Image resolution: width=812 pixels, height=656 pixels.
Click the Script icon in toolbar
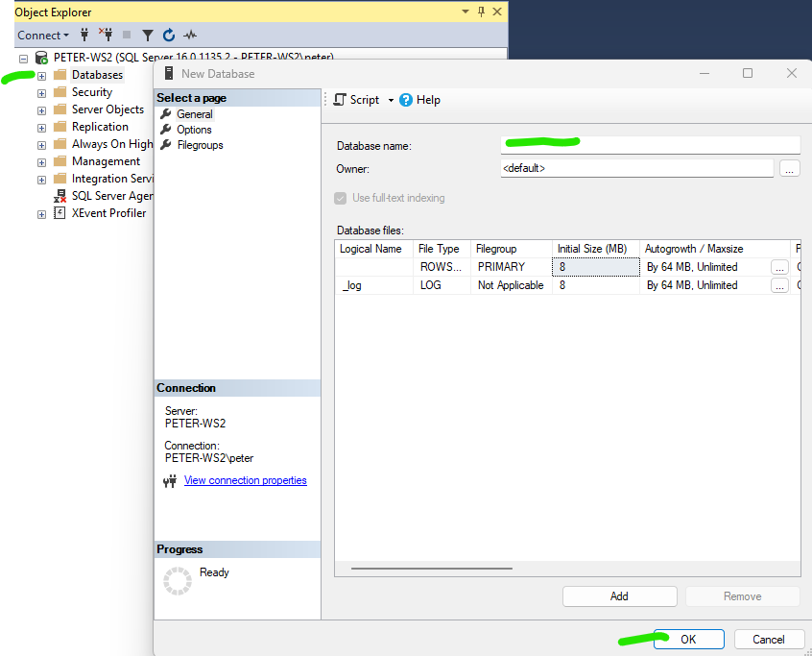coord(340,100)
